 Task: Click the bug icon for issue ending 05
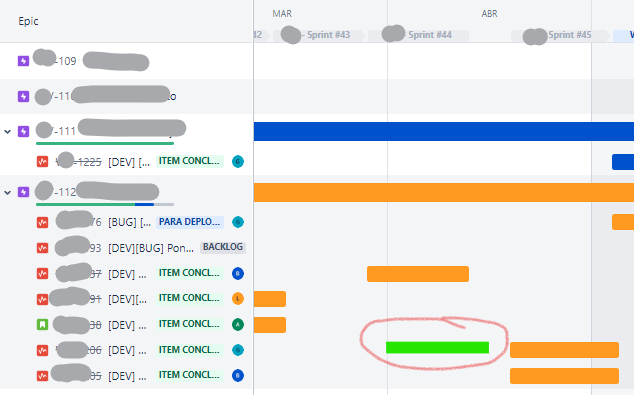pyautogui.click(x=42, y=376)
